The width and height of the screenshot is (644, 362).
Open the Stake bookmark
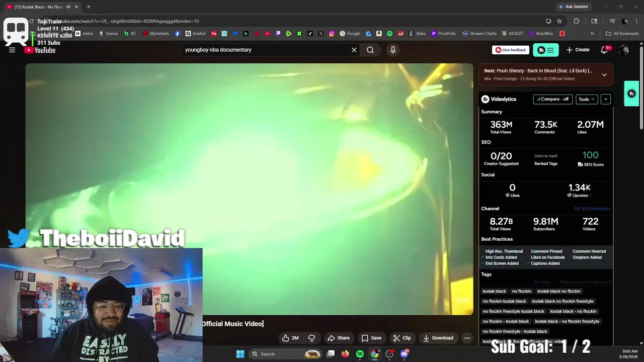click(417, 34)
